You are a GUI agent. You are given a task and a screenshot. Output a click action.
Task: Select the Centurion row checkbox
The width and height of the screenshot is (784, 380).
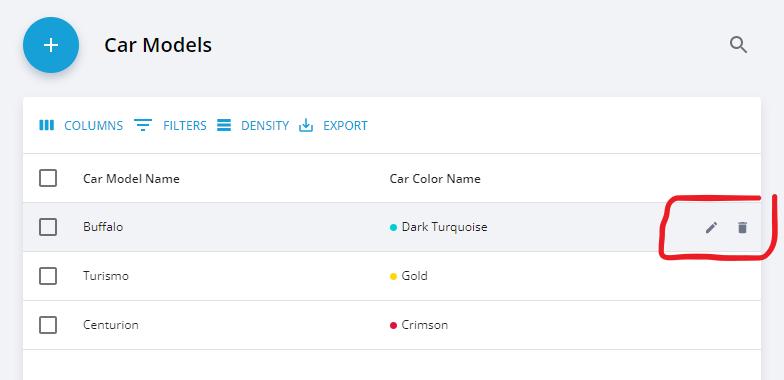coord(48,325)
